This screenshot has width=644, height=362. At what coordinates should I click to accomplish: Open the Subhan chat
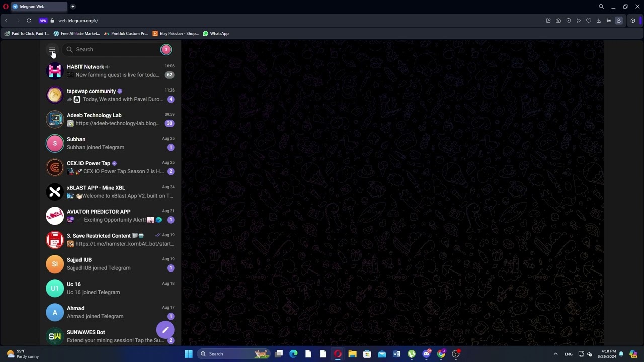111,143
